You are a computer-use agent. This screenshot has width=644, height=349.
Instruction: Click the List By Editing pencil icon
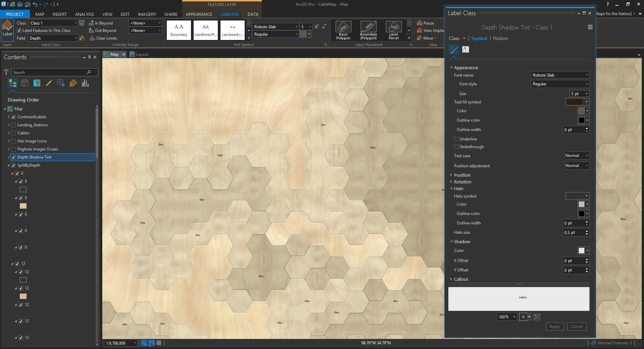(x=49, y=83)
